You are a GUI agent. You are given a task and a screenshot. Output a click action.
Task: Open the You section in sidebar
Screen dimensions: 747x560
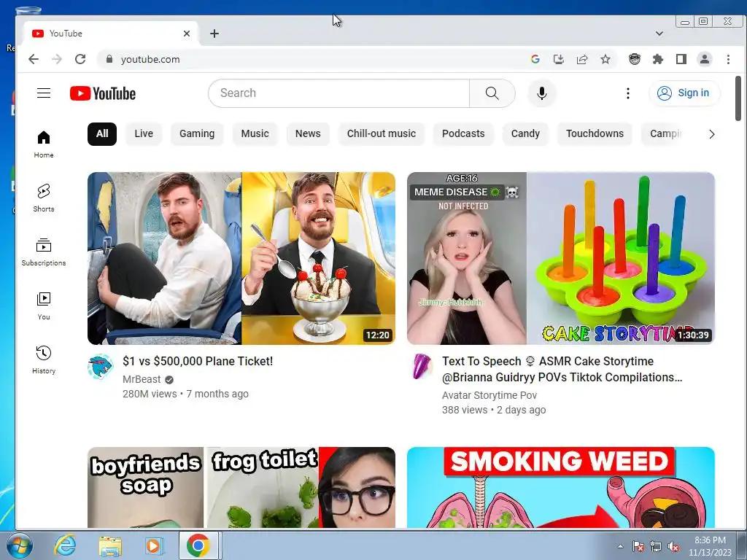43,306
